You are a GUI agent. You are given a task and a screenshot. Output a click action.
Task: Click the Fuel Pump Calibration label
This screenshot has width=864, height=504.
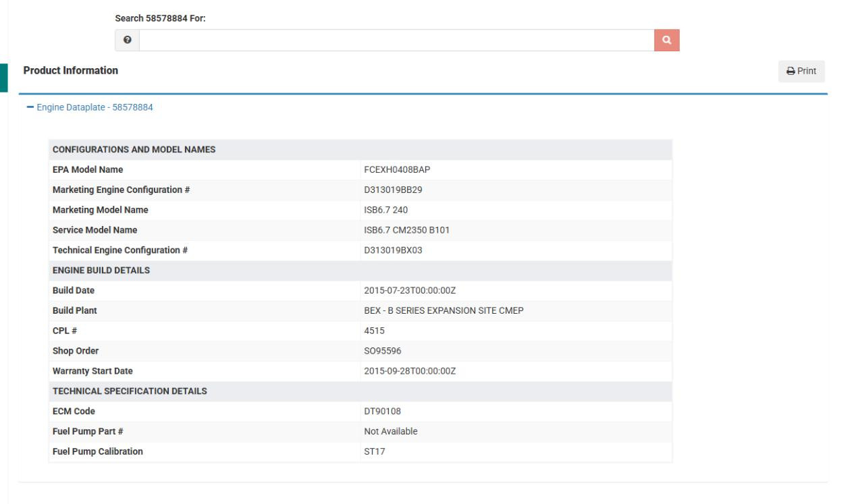(98, 452)
